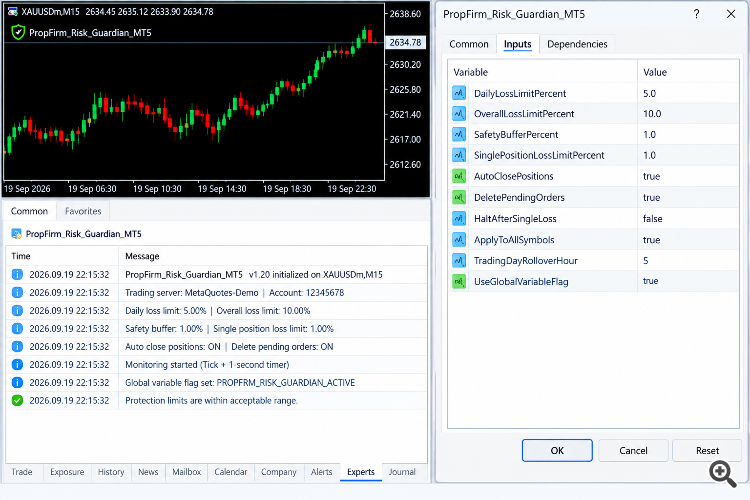Image resolution: width=750 pixels, height=500 pixels.
Task: Click the UseGlobalVariableFlag boolean icon
Action: pyautogui.click(x=459, y=281)
